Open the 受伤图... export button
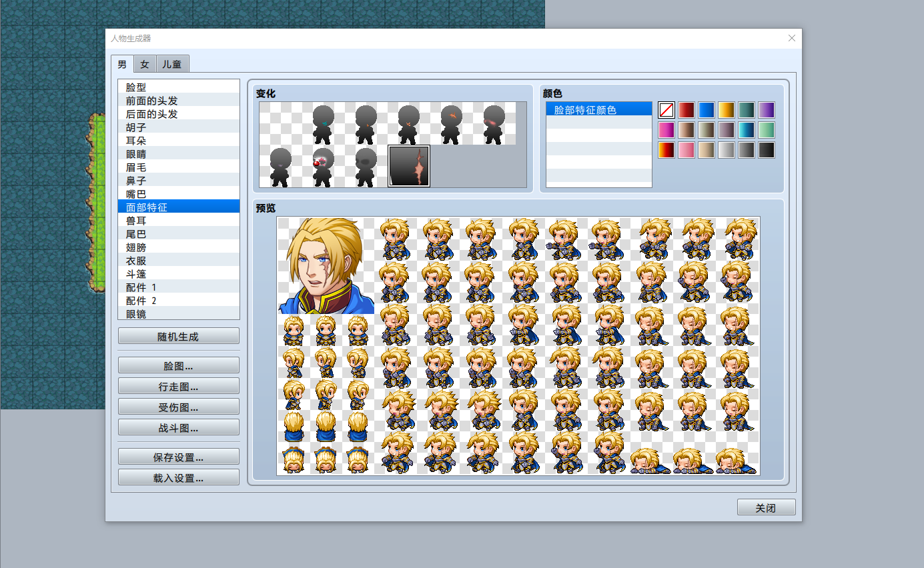The height and width of the screenshot is (568, 924). pyautogui.click(x=179, y=407)
